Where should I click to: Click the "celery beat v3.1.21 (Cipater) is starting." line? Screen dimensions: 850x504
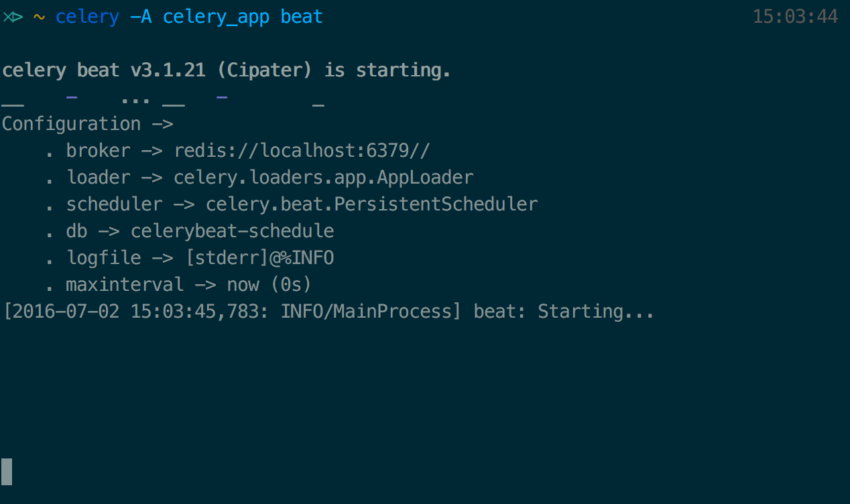tap(227, 70)
